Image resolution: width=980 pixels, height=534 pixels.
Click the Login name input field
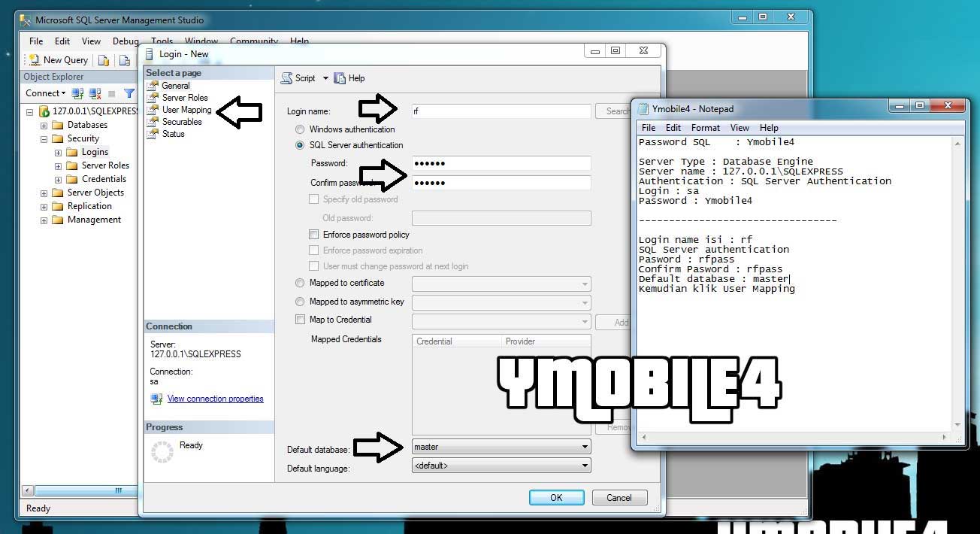point(501,111)
